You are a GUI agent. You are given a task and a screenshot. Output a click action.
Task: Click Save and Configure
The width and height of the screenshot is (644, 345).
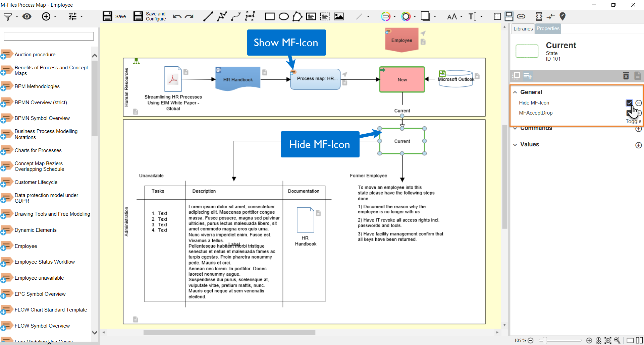[150, 16]
